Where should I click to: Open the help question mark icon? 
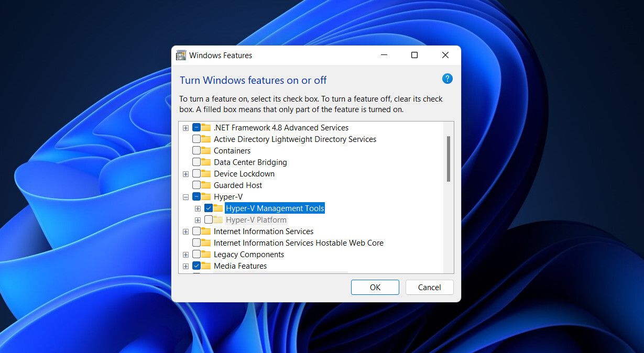447,79
